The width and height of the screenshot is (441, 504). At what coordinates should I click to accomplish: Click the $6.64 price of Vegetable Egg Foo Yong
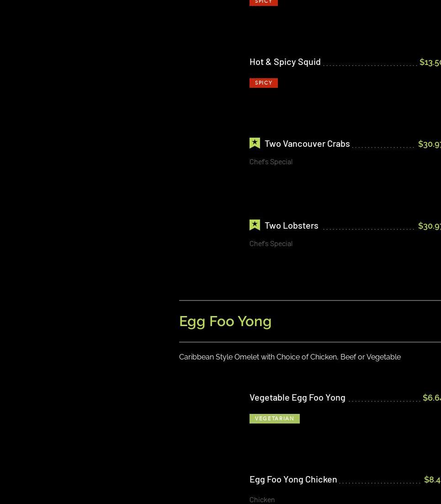coord(431,397)
